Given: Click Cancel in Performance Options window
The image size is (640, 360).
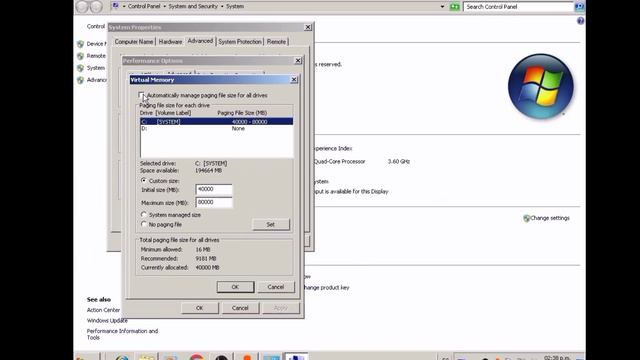Looking at the screenshot, I should click(240, 308).
